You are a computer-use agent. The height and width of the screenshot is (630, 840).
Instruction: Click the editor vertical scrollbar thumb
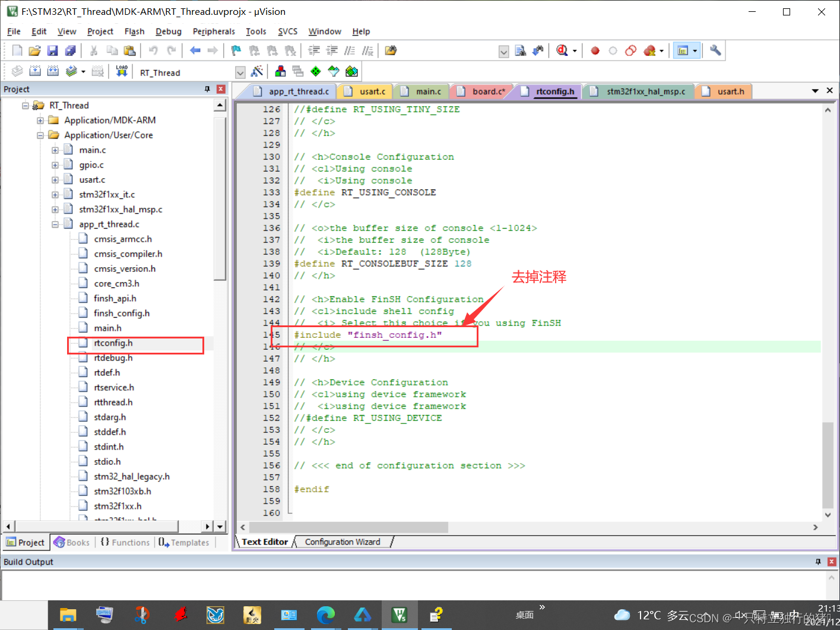pos(828,465)
